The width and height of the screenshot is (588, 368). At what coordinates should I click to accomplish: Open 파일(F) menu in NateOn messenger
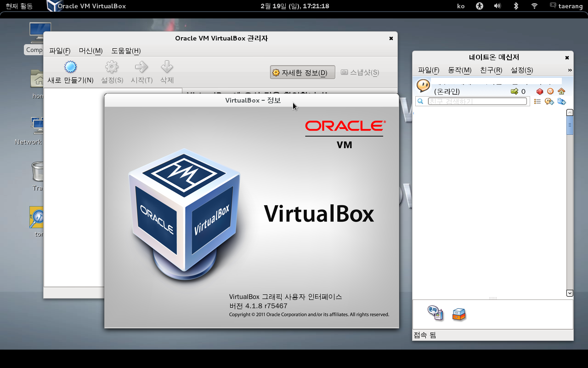429,70
